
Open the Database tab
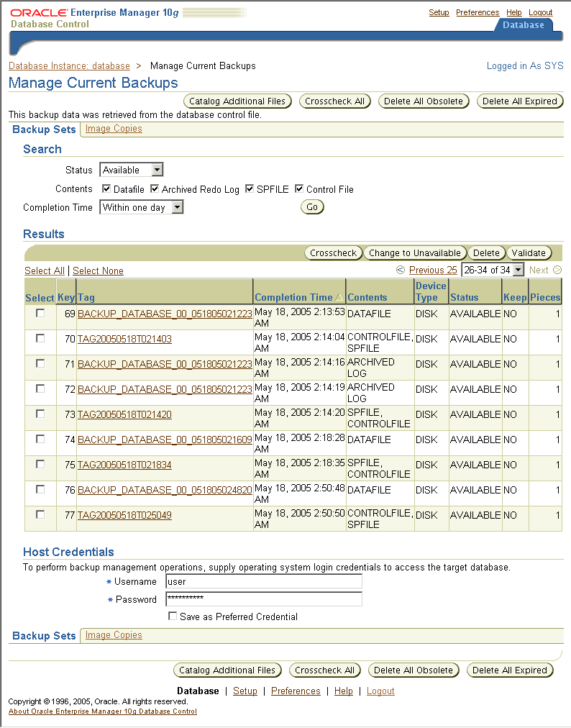tap(523, 24)
